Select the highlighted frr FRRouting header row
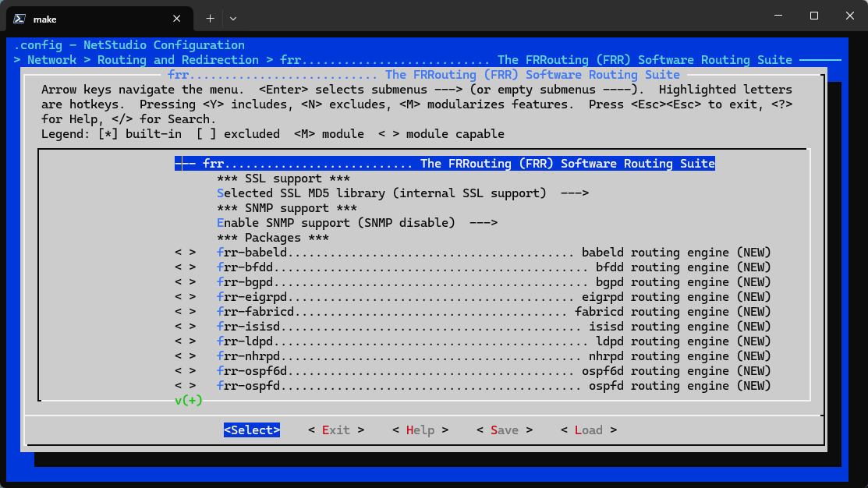 point(445,164)
